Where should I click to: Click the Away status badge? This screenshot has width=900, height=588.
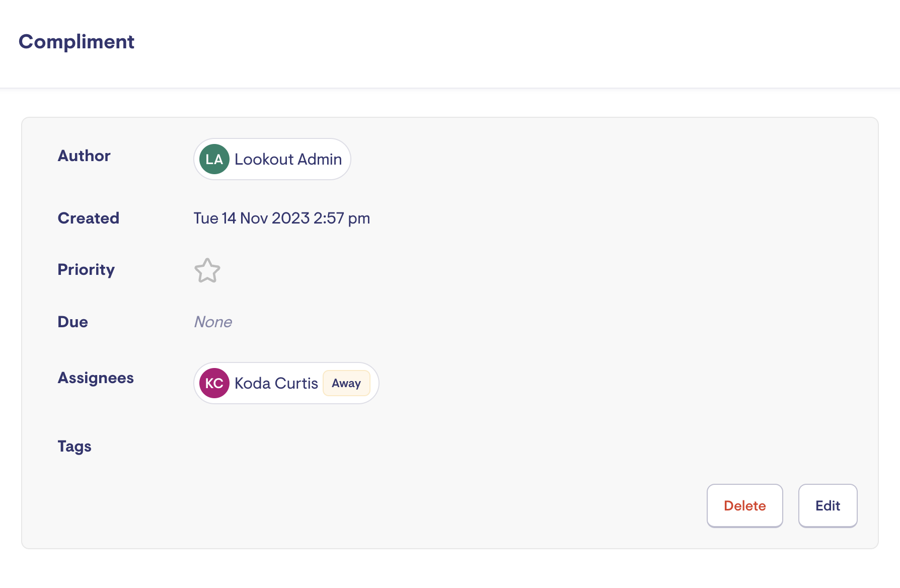tap(346, 383)
